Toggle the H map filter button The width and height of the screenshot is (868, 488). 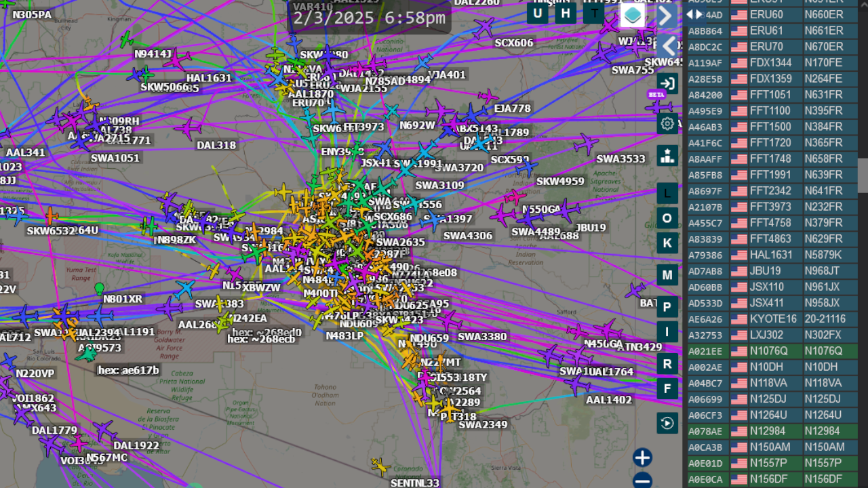[566, 13]
